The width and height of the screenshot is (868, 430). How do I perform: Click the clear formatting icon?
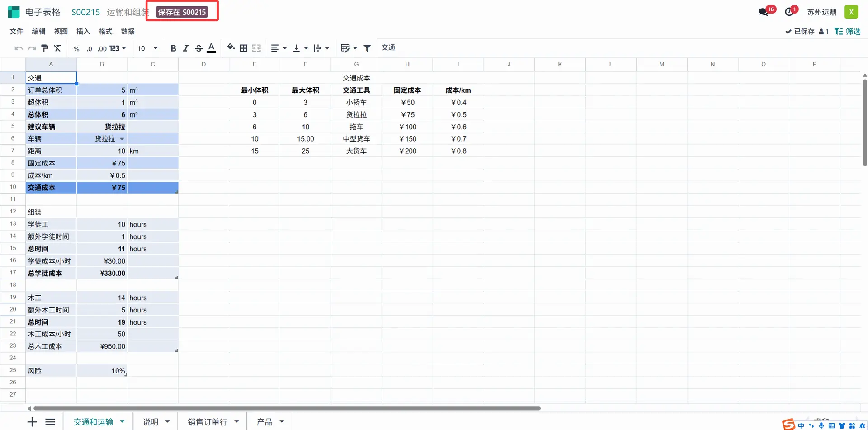(x=57, y=48)
